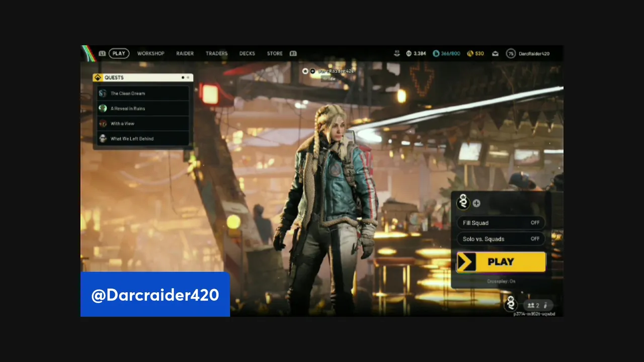The width and height of the screenshot is (644, 362).
Task: Click the blue stash icon by 366/800
Action: point(436,53)
